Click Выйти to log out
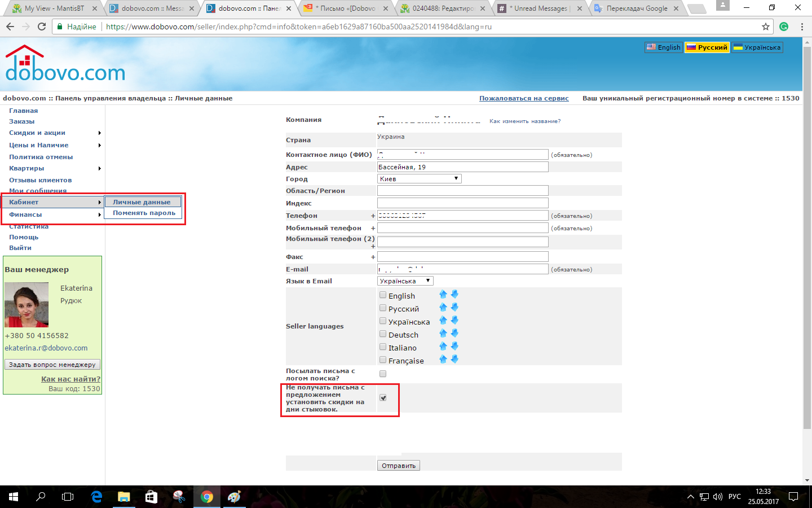Image resolution: width=812 pixels, height=508 pixels. pos(20,248)
